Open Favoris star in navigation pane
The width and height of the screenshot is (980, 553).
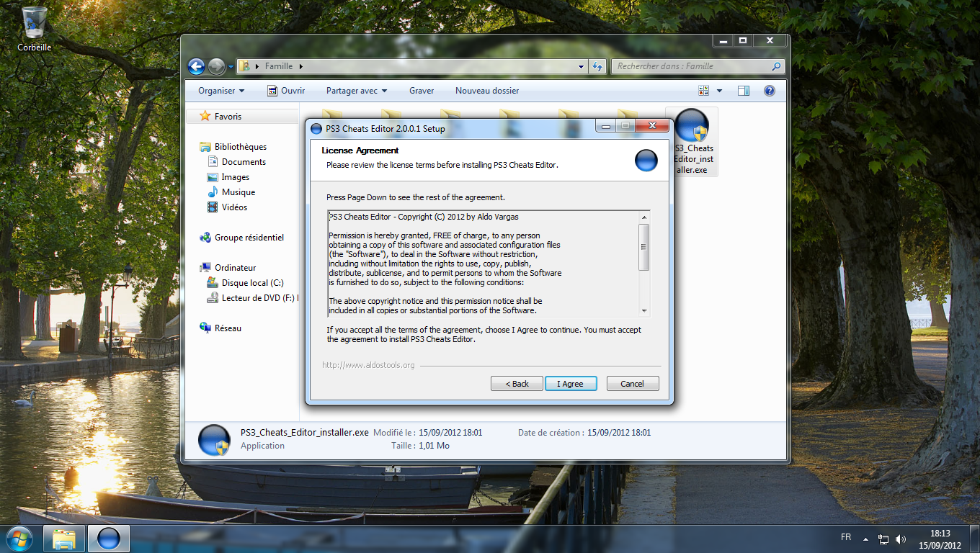(x=205, y=116)
